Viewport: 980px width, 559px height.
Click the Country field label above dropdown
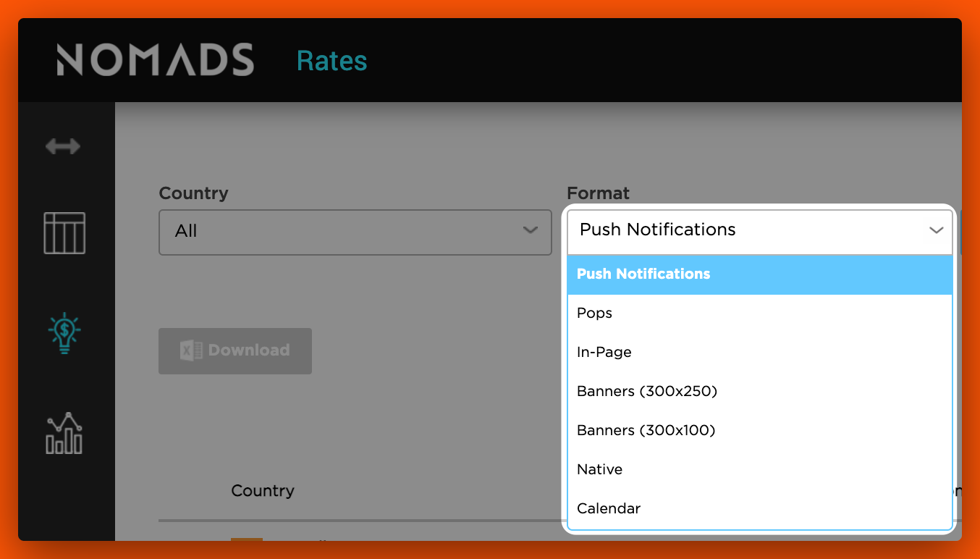(x=193, y=193)
